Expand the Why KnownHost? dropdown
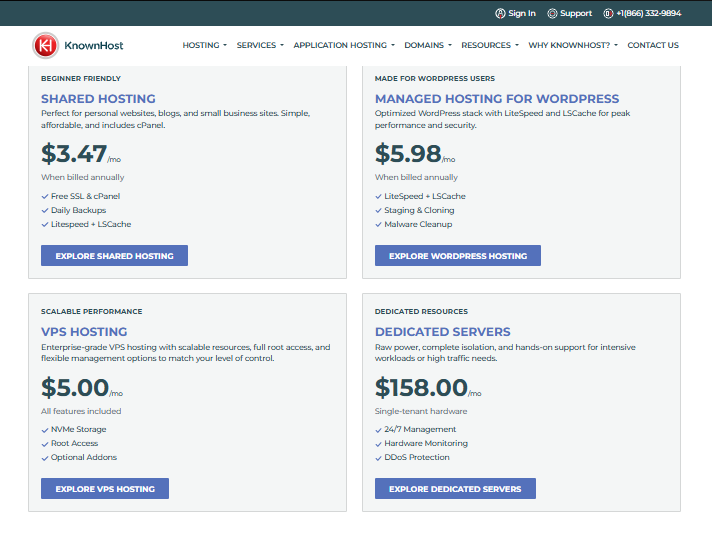Screen dimensions: 712x536 pos(573,45)
